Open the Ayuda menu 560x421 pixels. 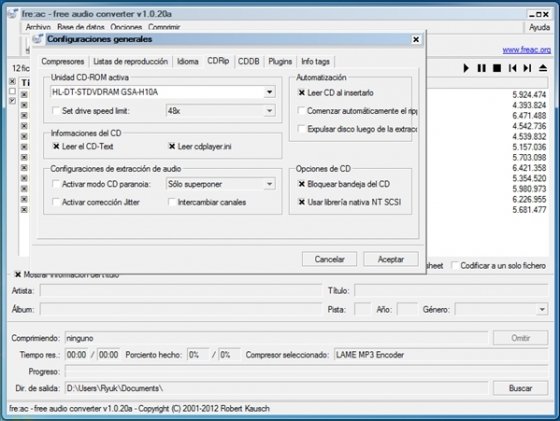click(539, 27)
